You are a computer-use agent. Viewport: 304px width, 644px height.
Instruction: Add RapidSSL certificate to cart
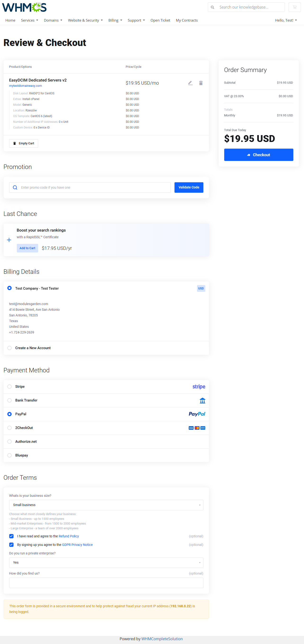[27, 248]
